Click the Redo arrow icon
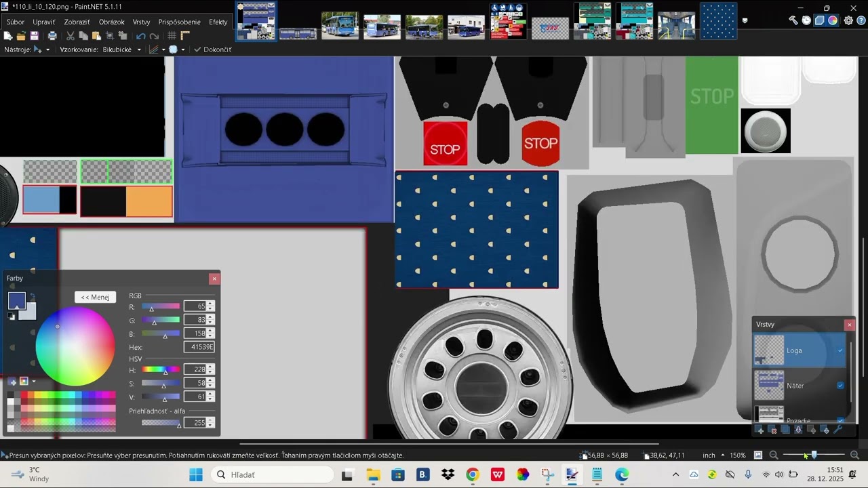 point(154,36)
